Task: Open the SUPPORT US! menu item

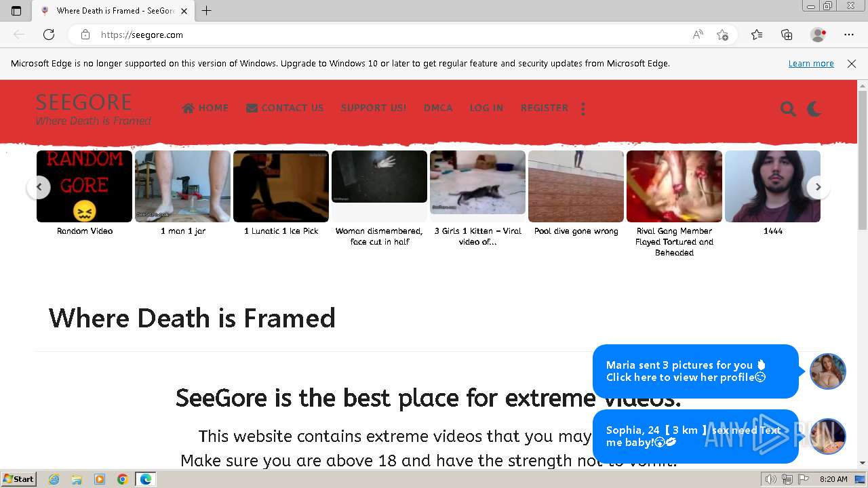Action: point(374,108)
